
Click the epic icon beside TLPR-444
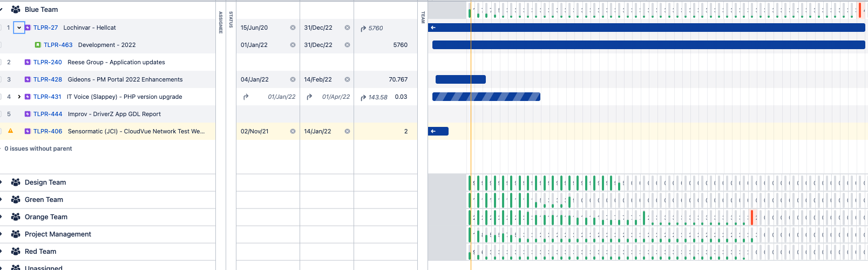(x=28, y=114)
